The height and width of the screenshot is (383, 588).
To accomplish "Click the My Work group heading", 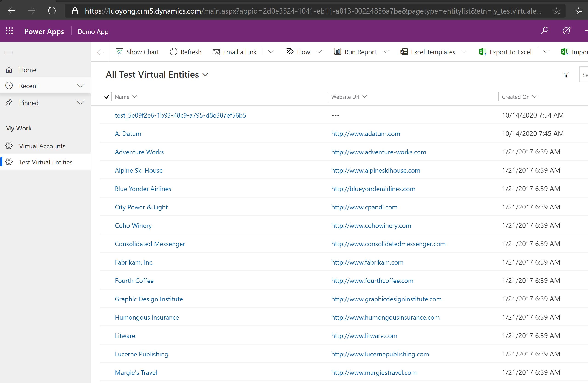I will 19,128.
